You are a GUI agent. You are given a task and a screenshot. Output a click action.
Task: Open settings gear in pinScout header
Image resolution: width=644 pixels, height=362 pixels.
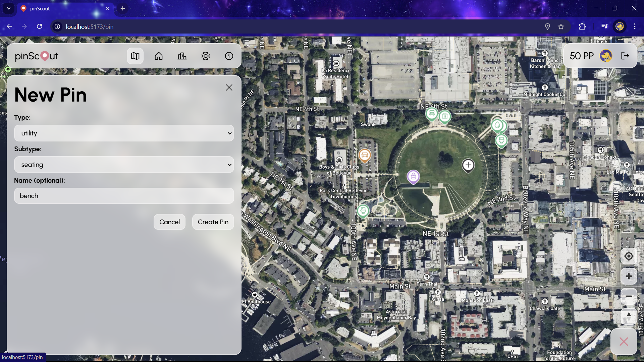[x=206, y=56]
